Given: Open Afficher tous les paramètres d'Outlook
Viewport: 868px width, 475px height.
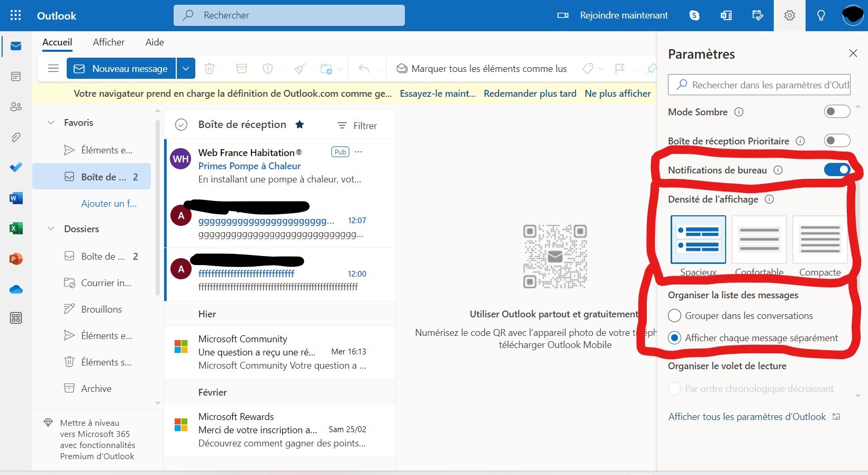Looking at the screenshot, I should (754, 417).
